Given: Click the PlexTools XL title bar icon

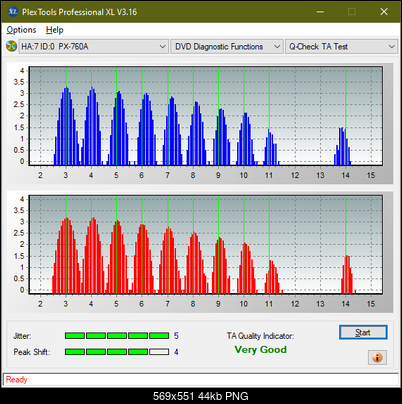Looking at the screenshot, I should (13, 12).
